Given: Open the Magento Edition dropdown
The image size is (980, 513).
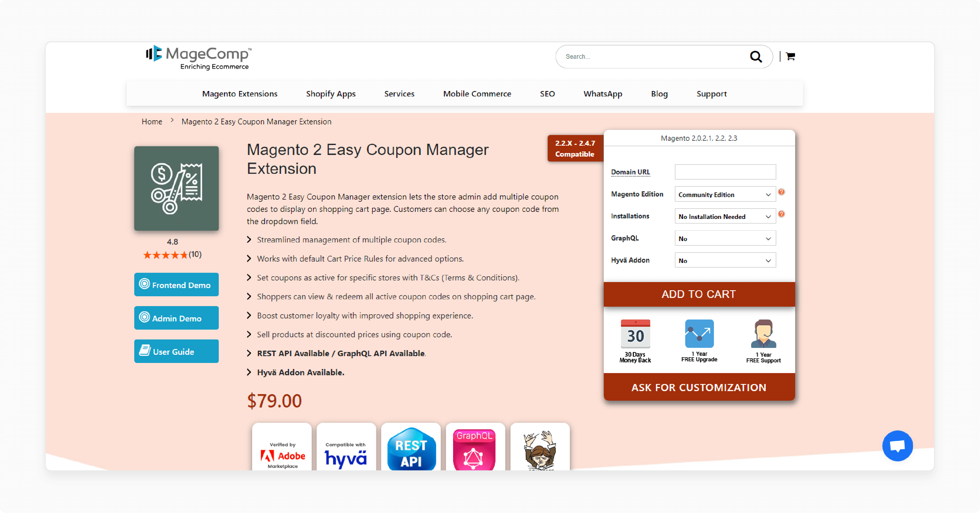Looking at the screenshot, I should [x=725, y=194].
